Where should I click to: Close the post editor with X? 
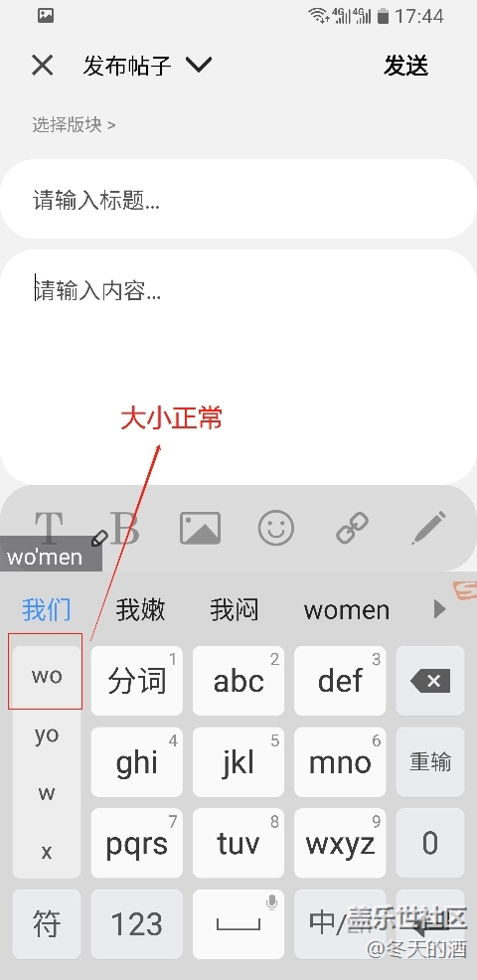pyautogui.click(x=43, y=65)
